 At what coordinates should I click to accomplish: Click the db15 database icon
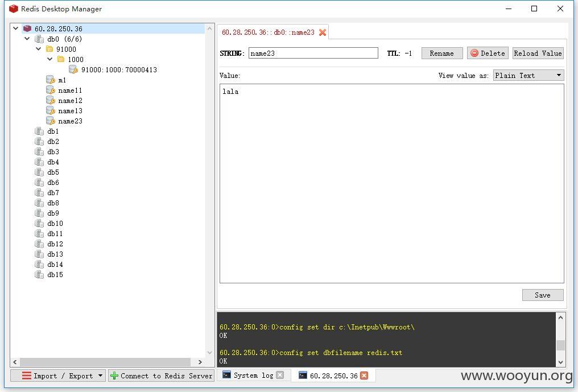[x=39, y=274]
